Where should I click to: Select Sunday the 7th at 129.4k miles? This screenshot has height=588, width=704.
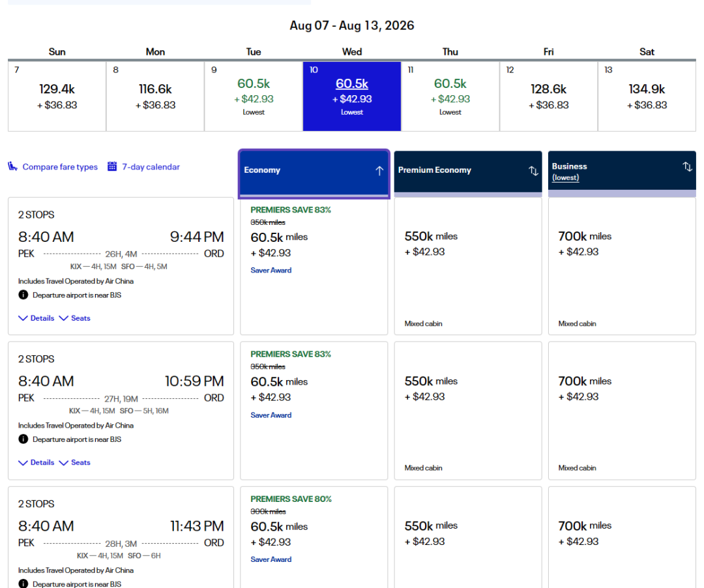pos(57,96)
